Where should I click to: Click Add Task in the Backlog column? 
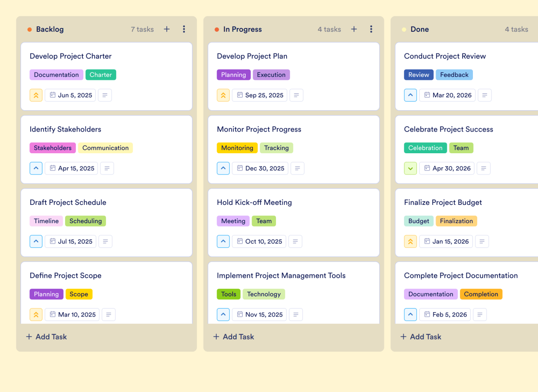[x=46, y=336]
